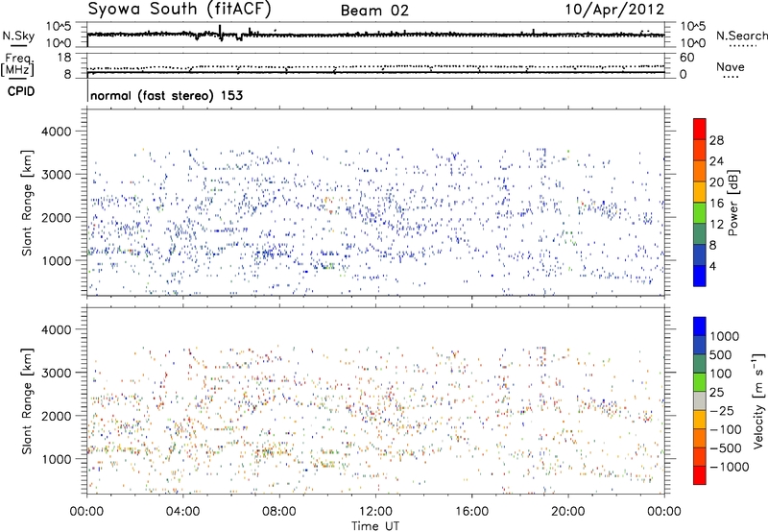
Task: Click the blue top Velocity colorbar segment
Action: click(x=700, y=326)
